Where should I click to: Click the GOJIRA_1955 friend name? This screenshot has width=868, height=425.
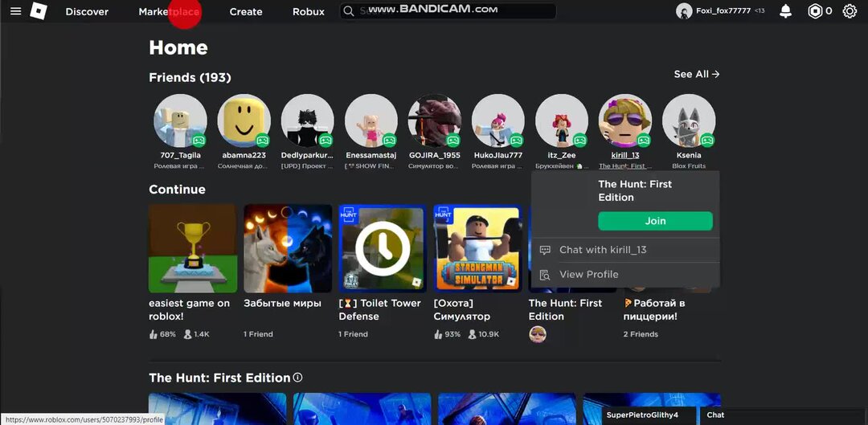(435, 156)
